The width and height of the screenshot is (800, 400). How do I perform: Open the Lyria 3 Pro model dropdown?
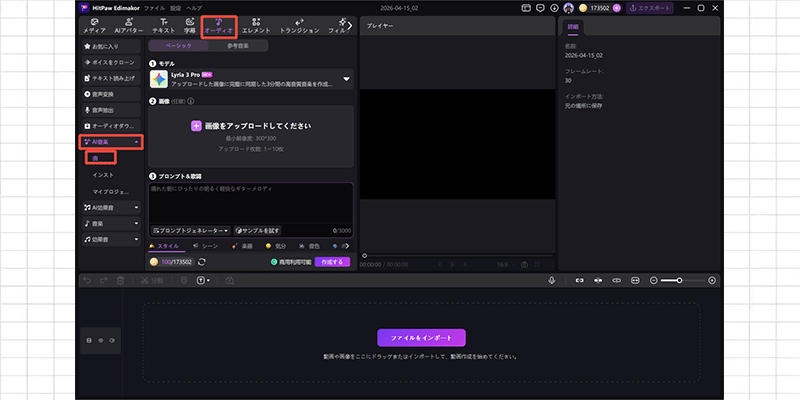coord(251,79)
